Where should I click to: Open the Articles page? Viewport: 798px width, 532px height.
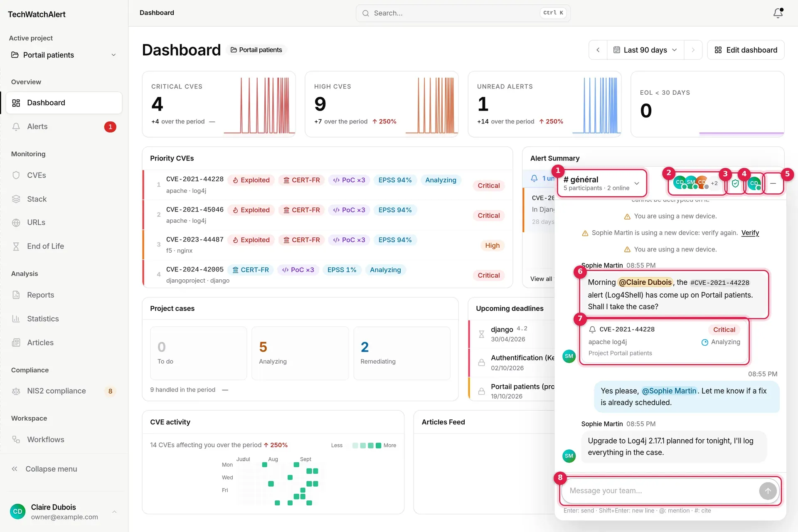64,342
